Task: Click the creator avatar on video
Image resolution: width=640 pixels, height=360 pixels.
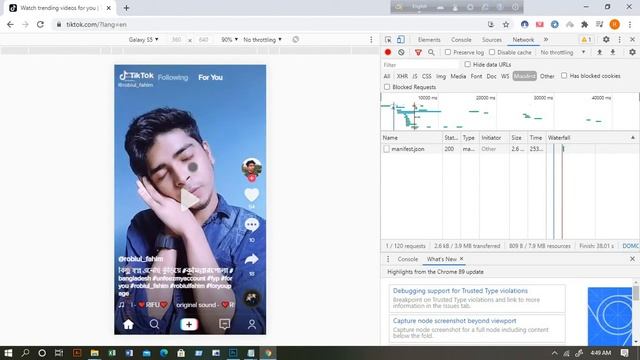Action: point(251,168)
